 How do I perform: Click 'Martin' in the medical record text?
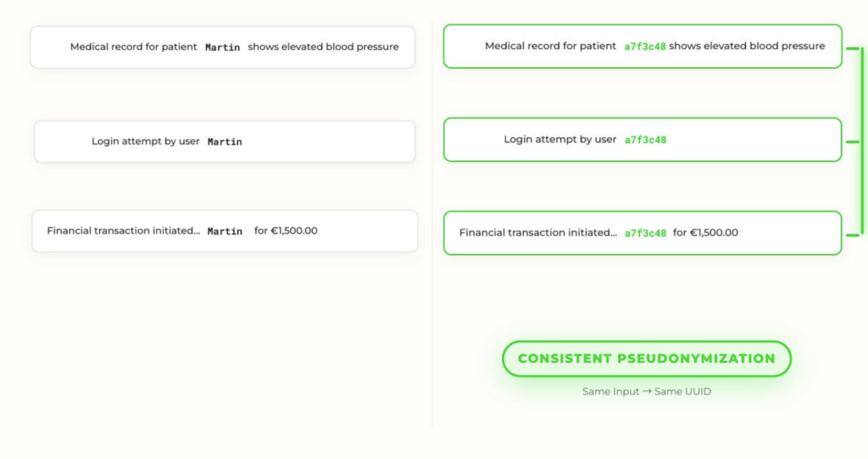pyautogui.click(x=223, y=47)
